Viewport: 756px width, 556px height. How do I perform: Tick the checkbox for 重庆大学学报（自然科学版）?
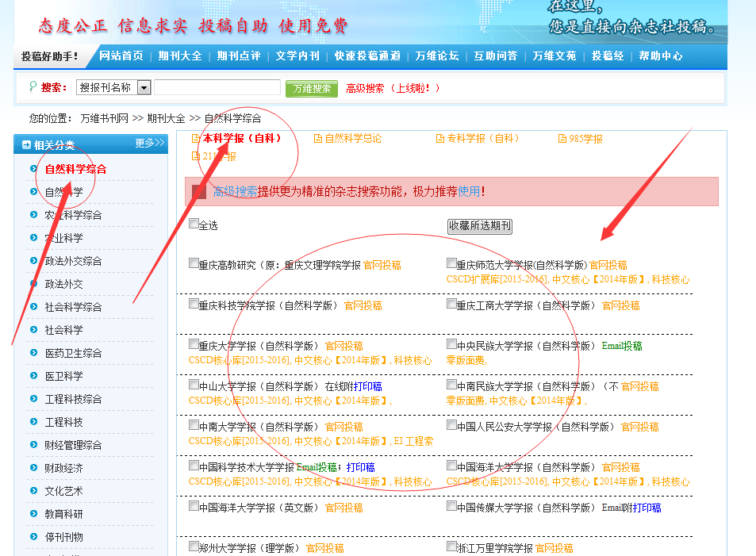coord(194,345)
